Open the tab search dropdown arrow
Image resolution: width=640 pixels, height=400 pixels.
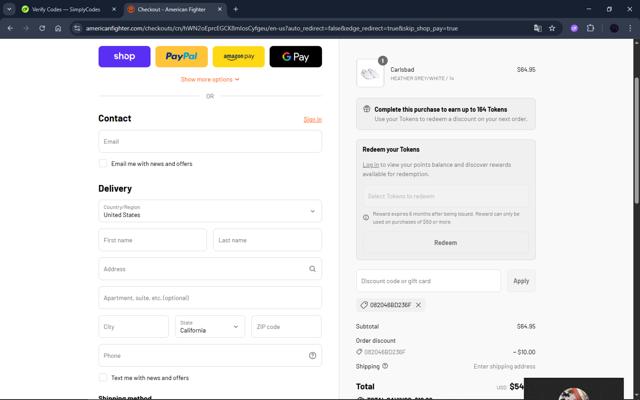[9, 9]
